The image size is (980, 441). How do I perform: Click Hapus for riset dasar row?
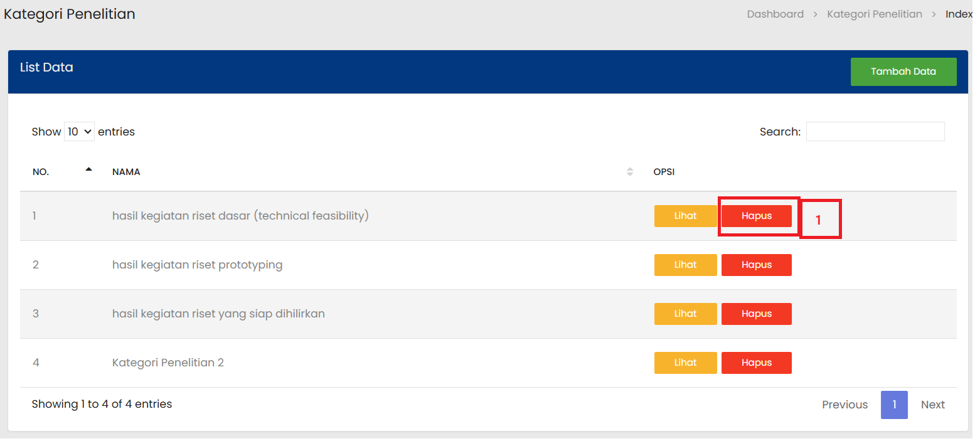pyautogui.click(x=756, y=216)
